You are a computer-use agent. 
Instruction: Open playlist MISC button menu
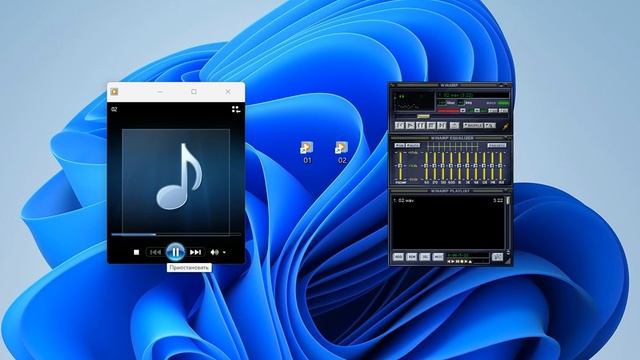438,257
